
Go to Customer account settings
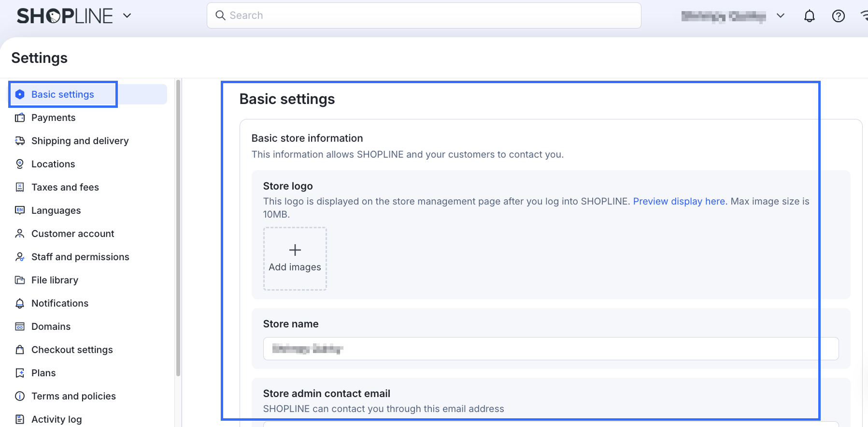click(72, 234)
